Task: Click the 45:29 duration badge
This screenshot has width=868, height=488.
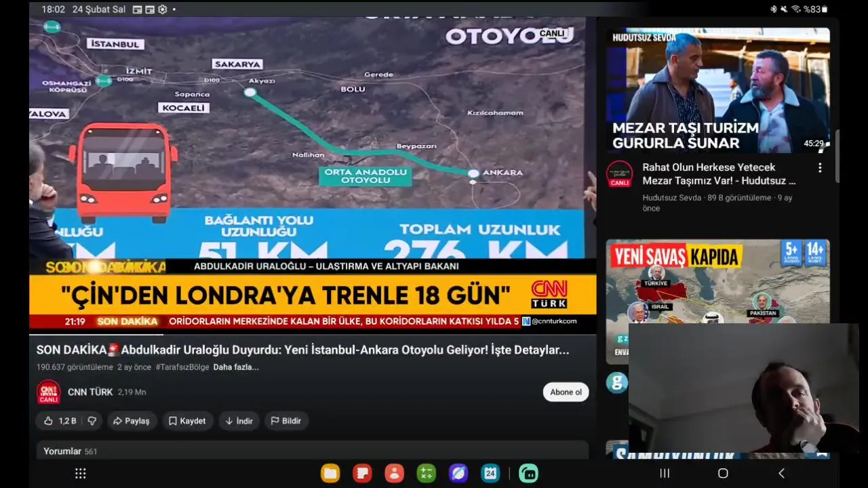Action: pos(814,144)
